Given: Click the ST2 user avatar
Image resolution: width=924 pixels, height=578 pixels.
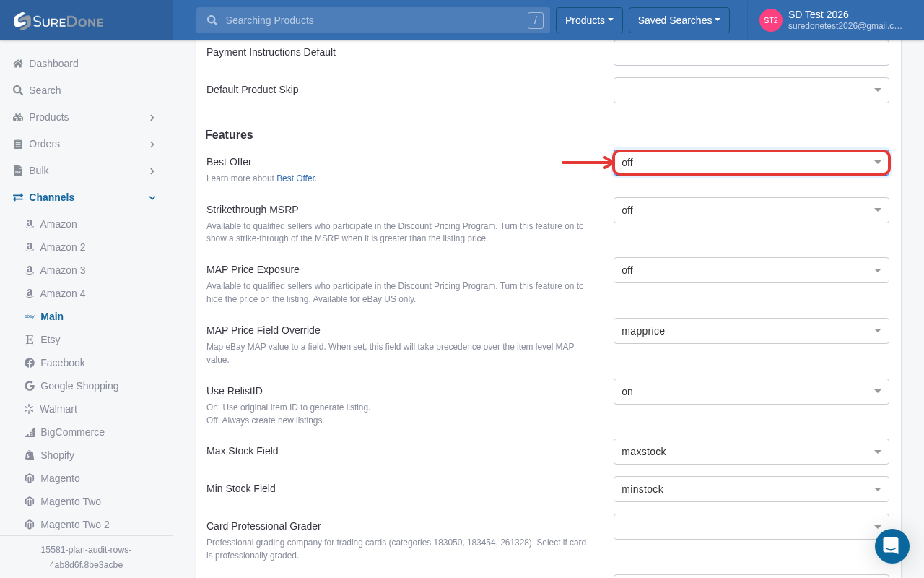Looking at the screenshot, I should 771,20.
